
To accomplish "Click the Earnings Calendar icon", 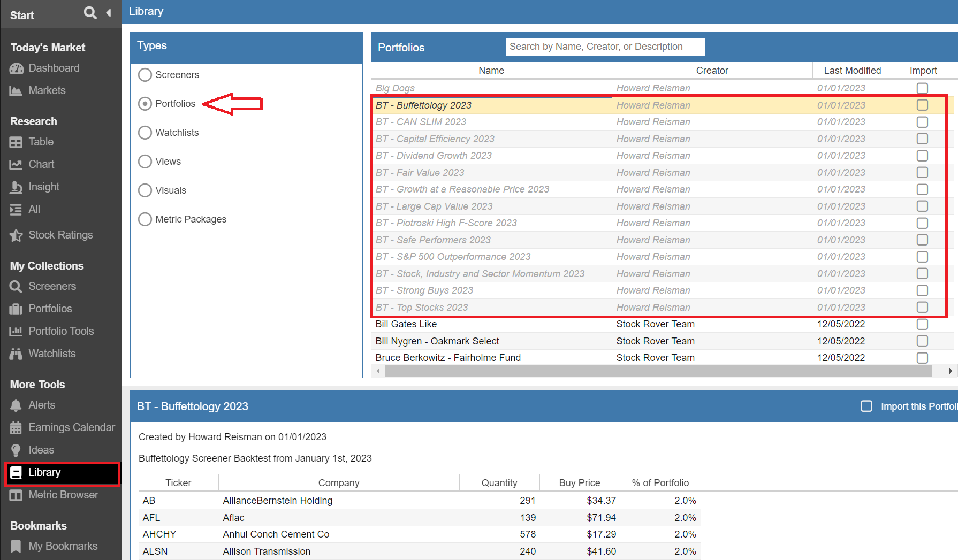I will pos(16,428).
